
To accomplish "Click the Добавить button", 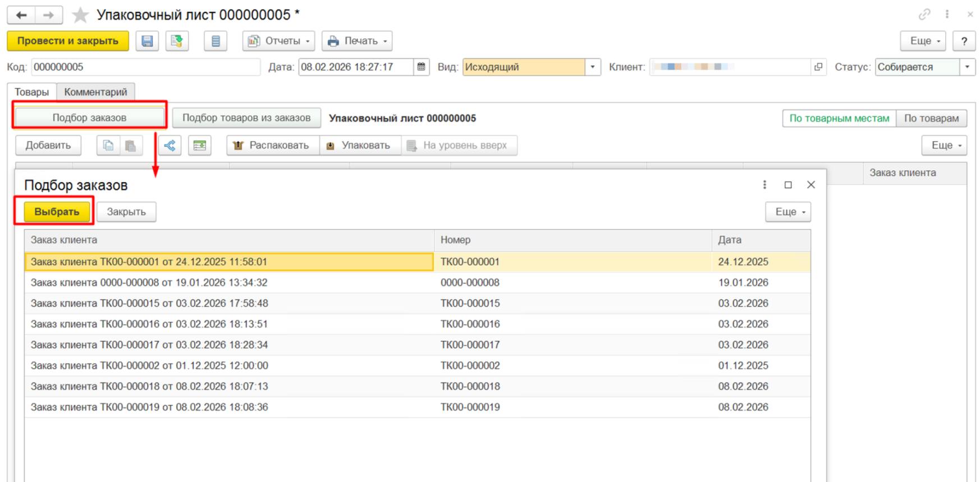I will click(48, 145).
